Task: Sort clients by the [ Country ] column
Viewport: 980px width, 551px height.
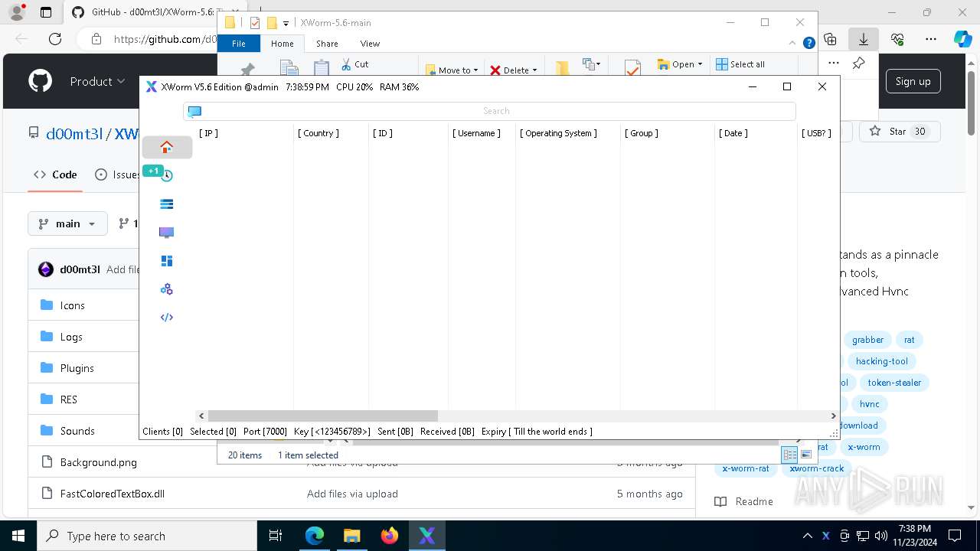Action: pos(318,133)
